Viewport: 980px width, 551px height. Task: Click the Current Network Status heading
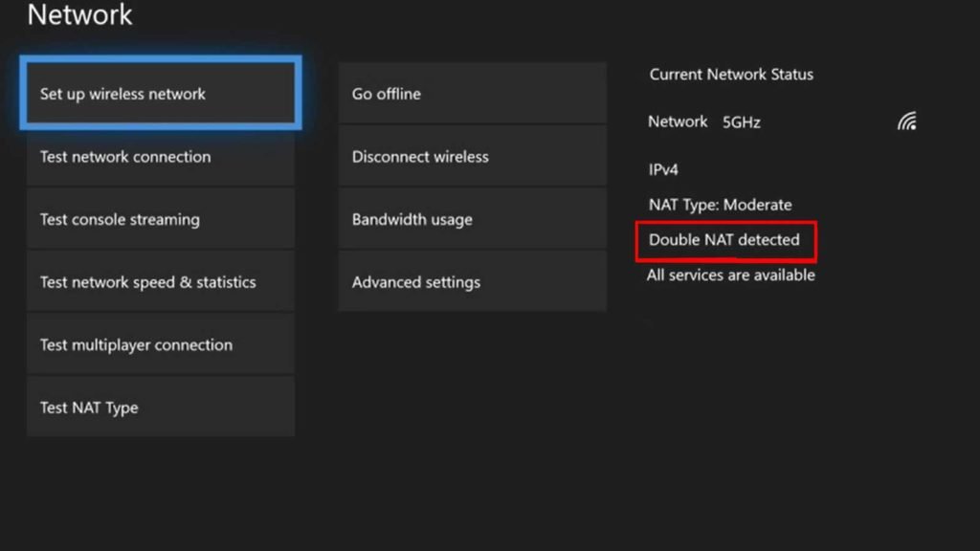tap(731, 75)
